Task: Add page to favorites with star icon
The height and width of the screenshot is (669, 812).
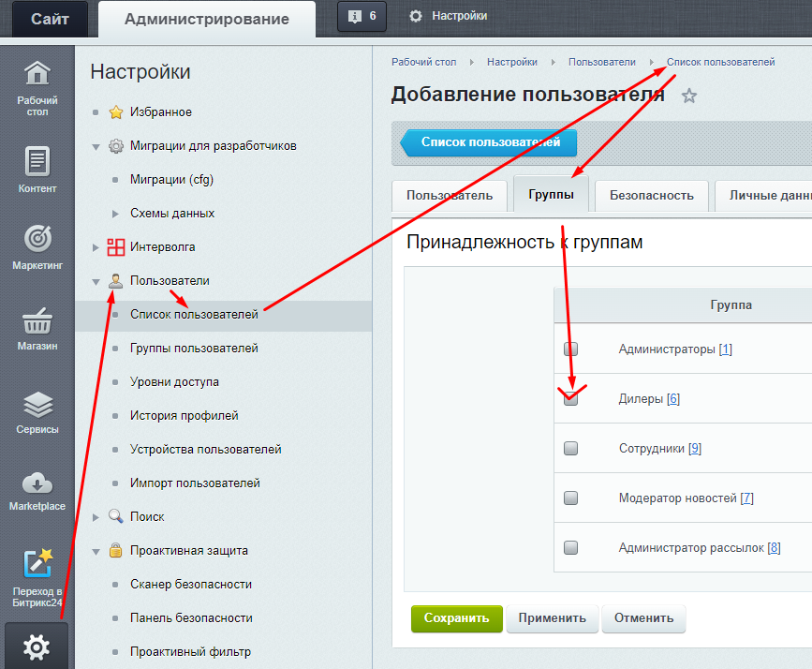Action: tap(689, 96)
